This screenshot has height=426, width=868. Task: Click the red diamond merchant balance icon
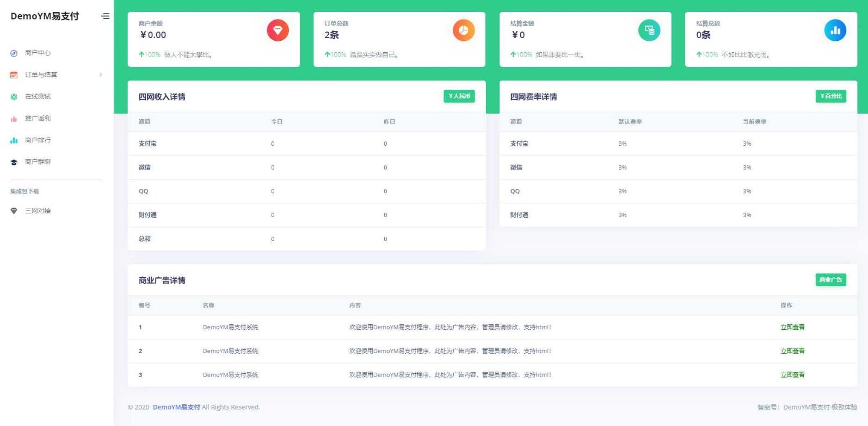coord(278,30)
